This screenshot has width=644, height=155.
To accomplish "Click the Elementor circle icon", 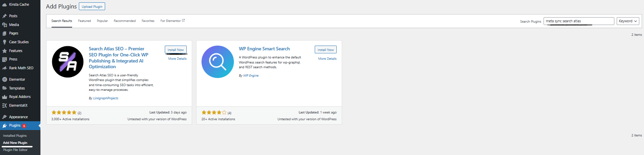I will [4, 80].
